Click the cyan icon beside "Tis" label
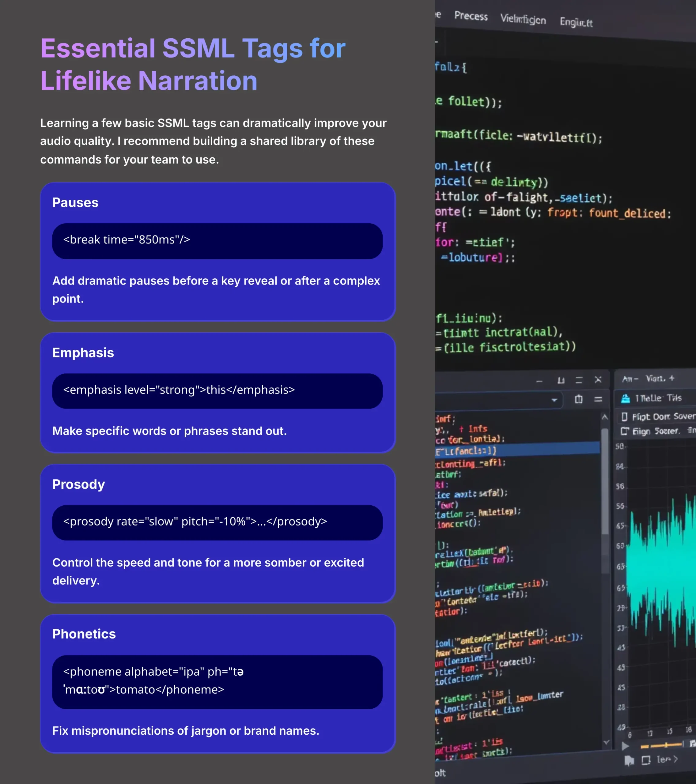This screenshot has width=696, height=784. pos(626,398)
